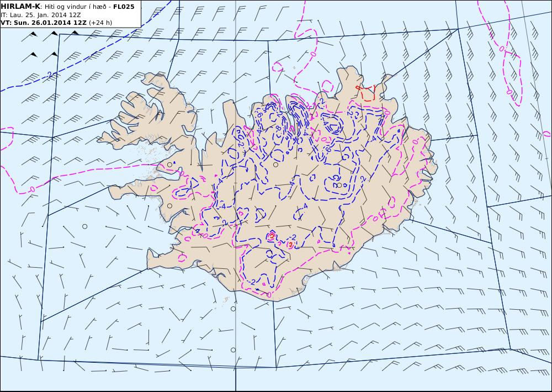
Task: Click the -8 temperature contour label
Action: (x=279, y=128)
